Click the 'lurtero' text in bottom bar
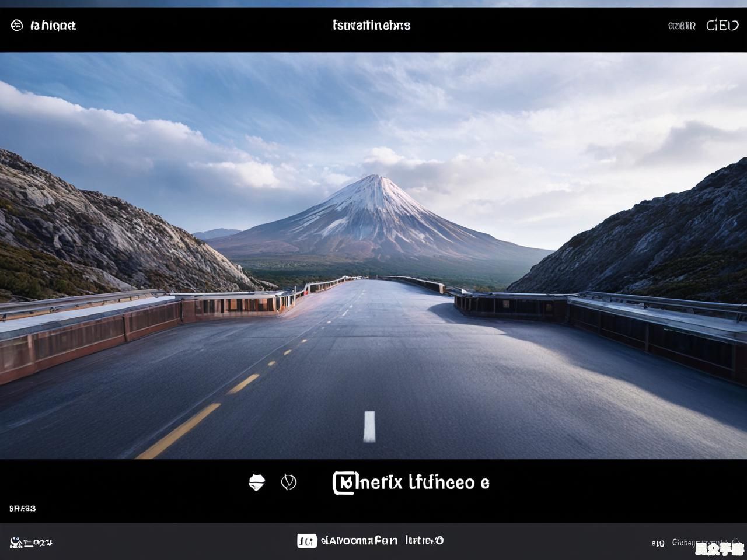The image size is (747, 560). pos(424,541)
